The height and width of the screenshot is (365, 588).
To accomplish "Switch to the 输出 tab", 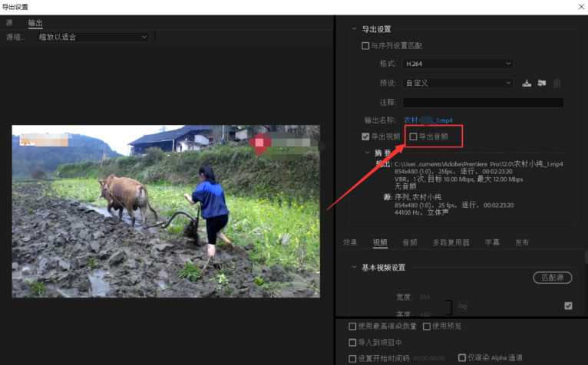I will [35, 23].
